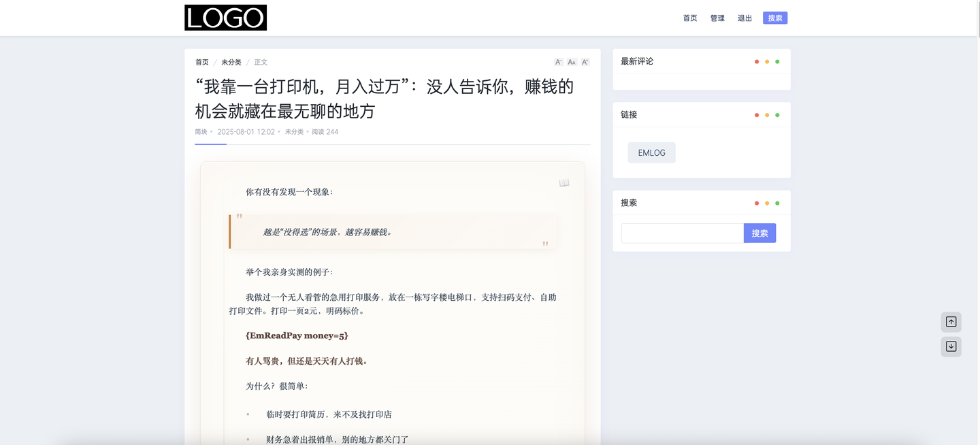
Task: Click the line 举个我亲身实测的例子：
Action: coord(289,272)
